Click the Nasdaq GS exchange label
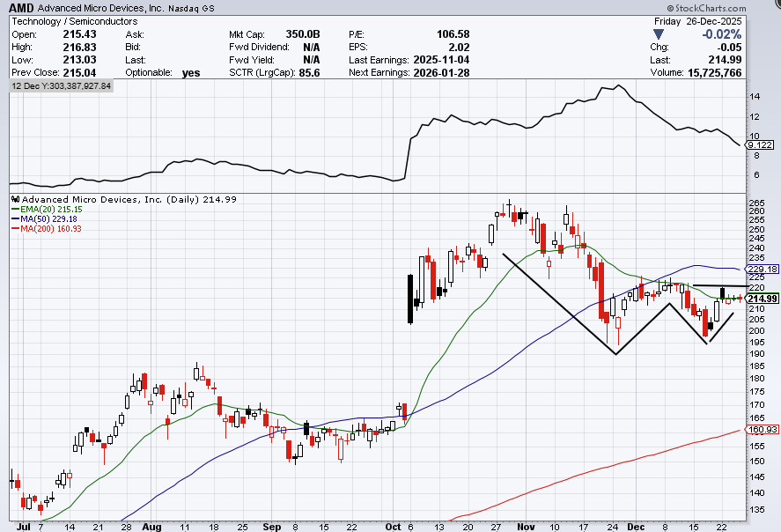 pos(191,9)
